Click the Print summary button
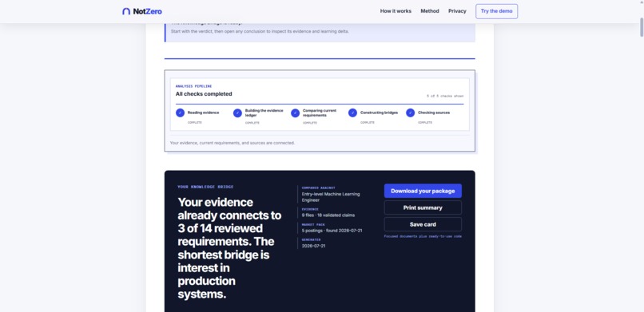The height and width of the screenshot is (312, 644). point(423,207)
